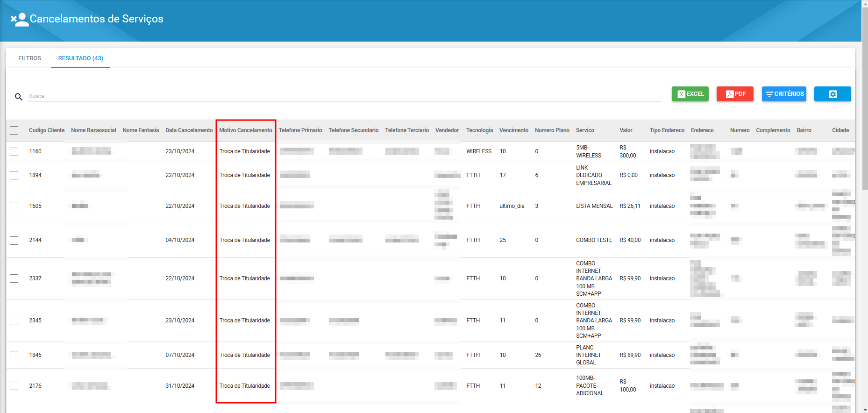Click the Valor column header
This screenshot has height=413, width=868.
point(626,130)
